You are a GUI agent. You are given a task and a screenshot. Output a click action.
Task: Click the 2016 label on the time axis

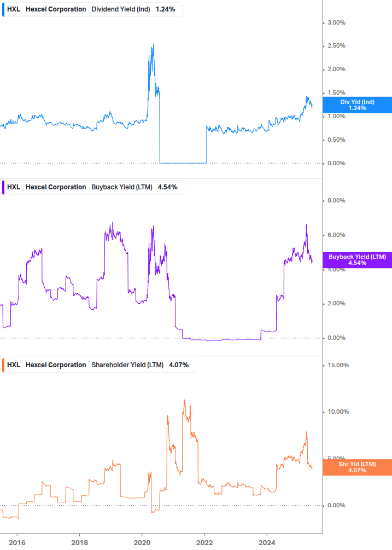(17, 543)
